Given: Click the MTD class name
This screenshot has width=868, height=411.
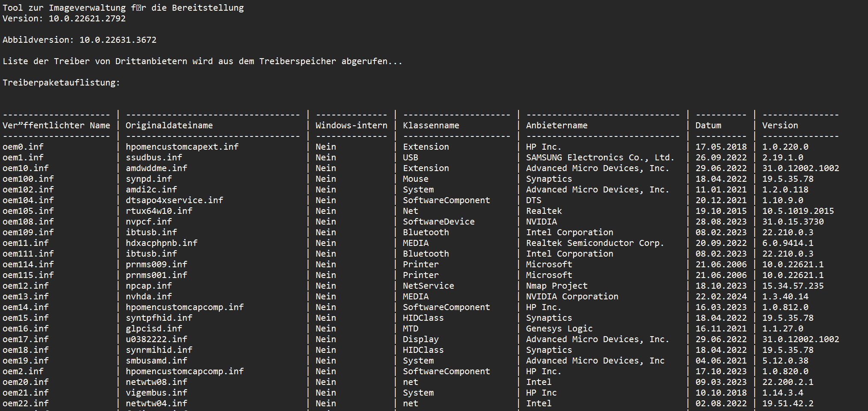Looking at the screenshot, I should point(410,328).
